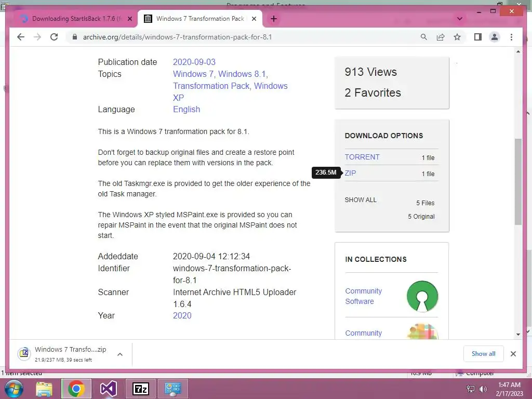Close the downloads bar
532x399 pixels.
point(513,354)
